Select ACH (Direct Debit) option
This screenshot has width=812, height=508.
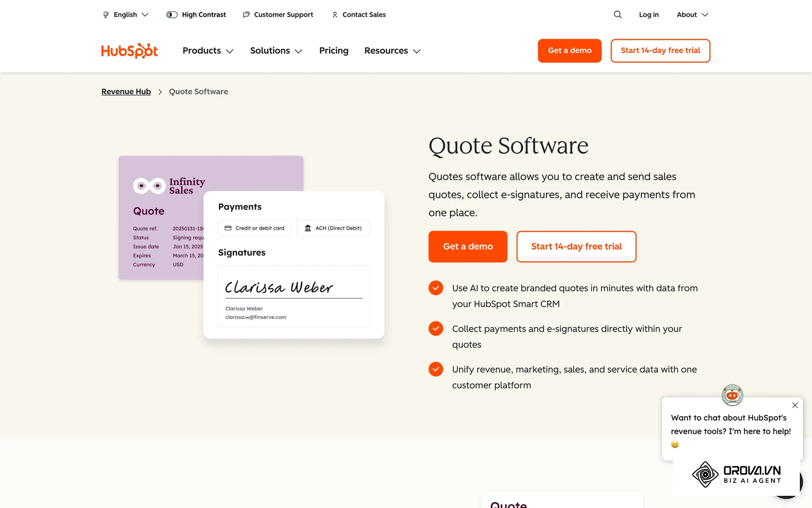pos(333,228)
